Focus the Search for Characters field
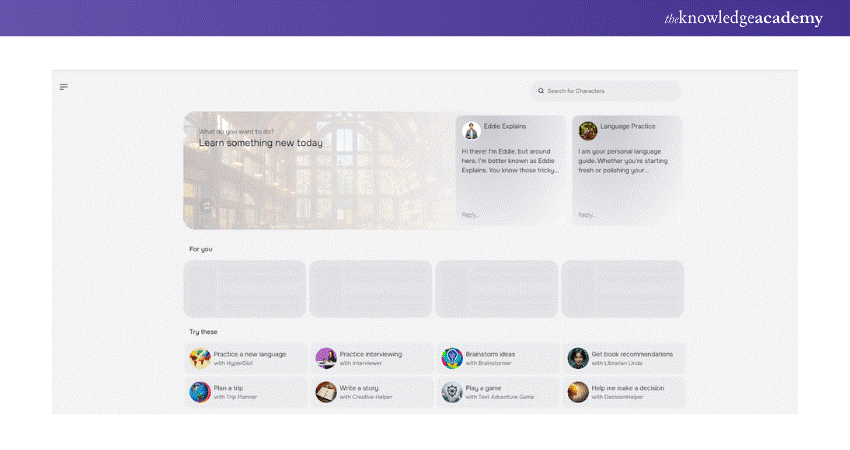Image resolution: width=850 pixels, height=450 pixels. tap(608, 91)
